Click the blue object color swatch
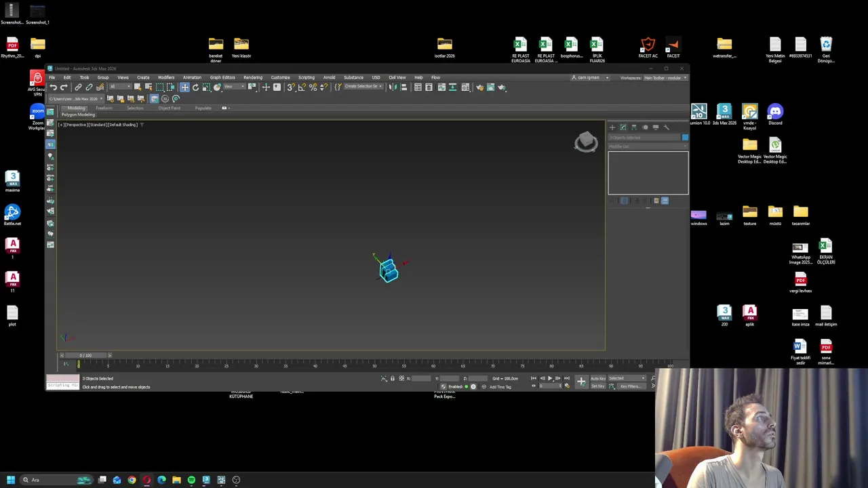The image size is (868, 488). point(685,138)
